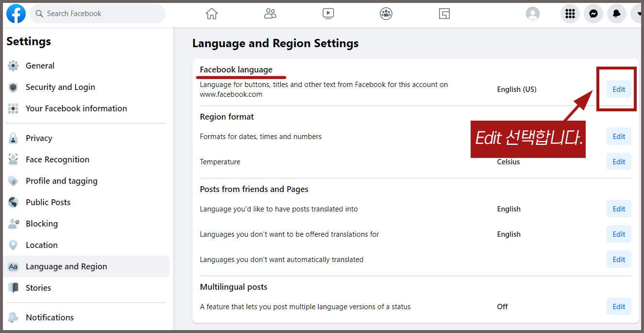Open the Home feed icon
This screenshot has height=333, width=644.
point(212,14)
